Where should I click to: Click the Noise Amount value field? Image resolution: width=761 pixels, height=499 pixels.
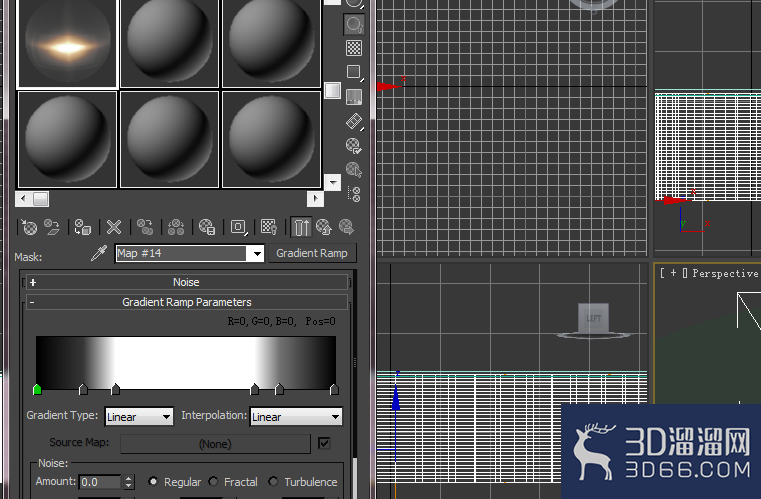coord(99,482)
